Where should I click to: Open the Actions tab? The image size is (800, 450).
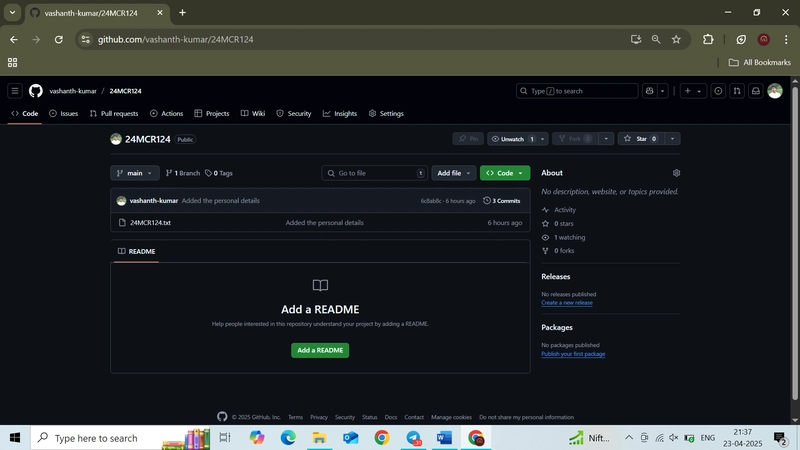pos(167,113)
